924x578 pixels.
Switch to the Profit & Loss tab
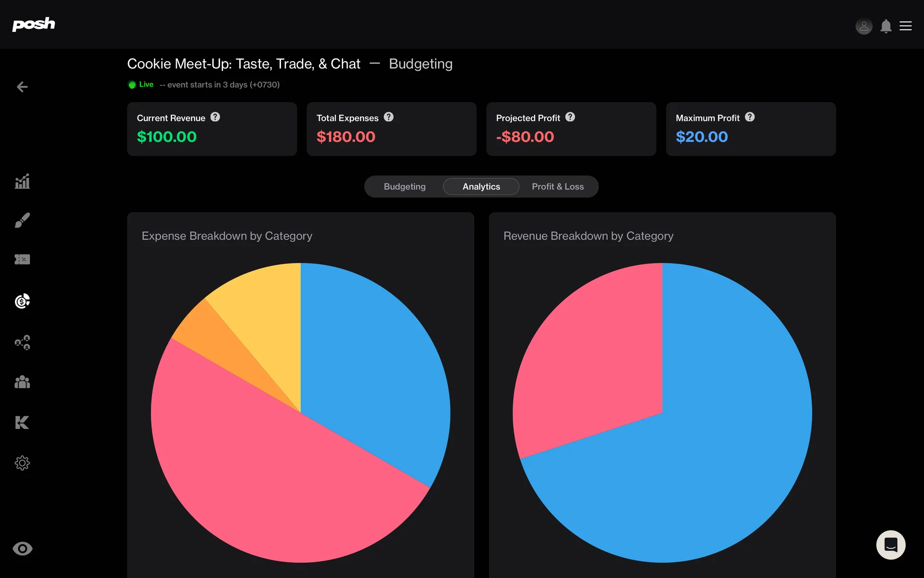pyautogui.click(x=557, y=186)
